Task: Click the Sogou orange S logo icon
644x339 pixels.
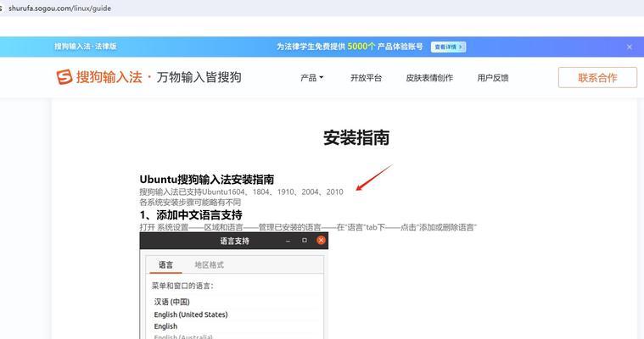Action: (x=64, y=77)
